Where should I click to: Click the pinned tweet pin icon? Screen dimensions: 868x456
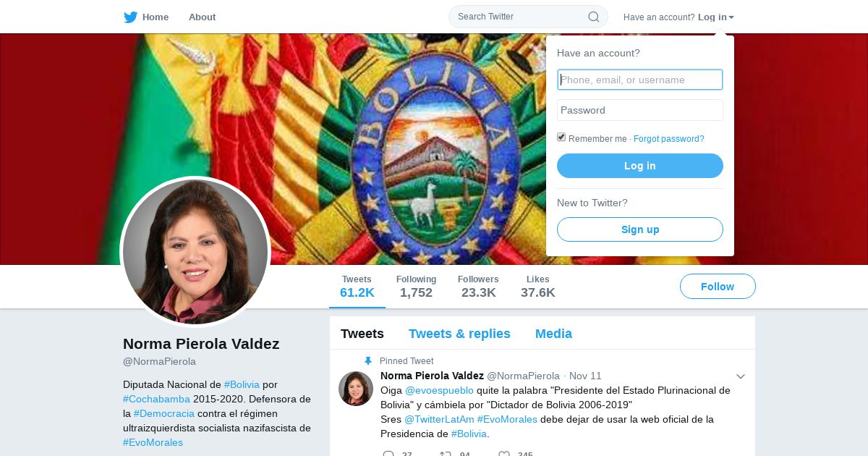point(368,361)
